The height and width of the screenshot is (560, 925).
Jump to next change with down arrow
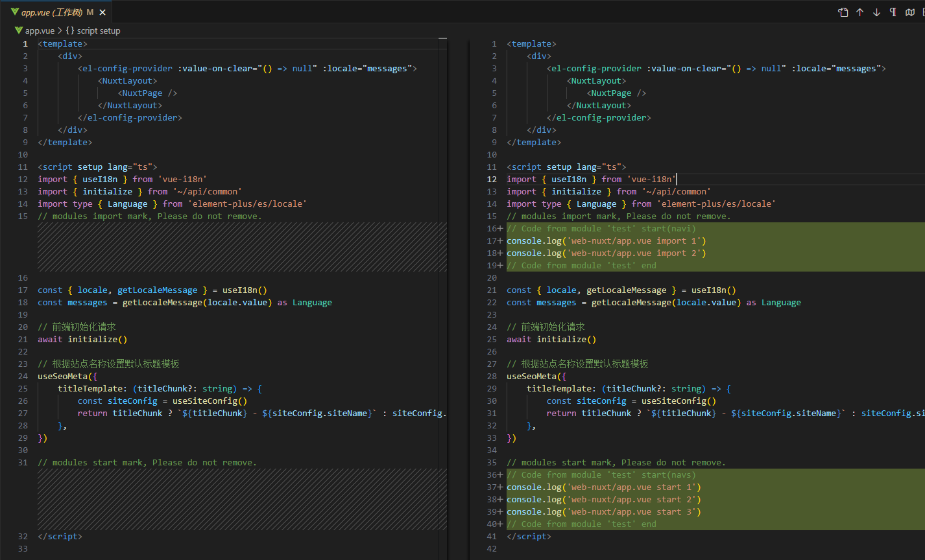pos(876,12)
